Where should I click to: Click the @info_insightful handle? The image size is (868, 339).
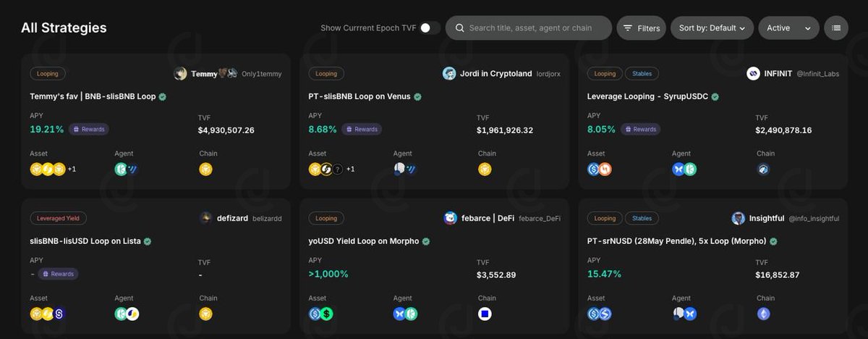[814, 218]
